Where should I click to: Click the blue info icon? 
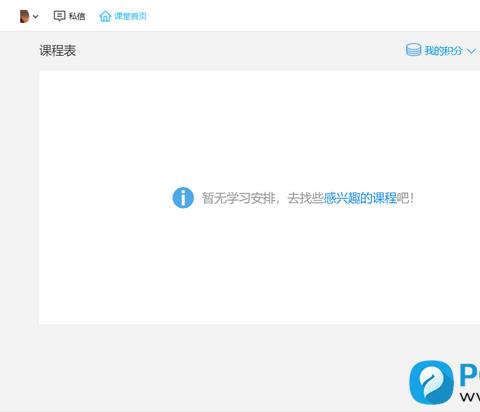click(x=183, y=198)
